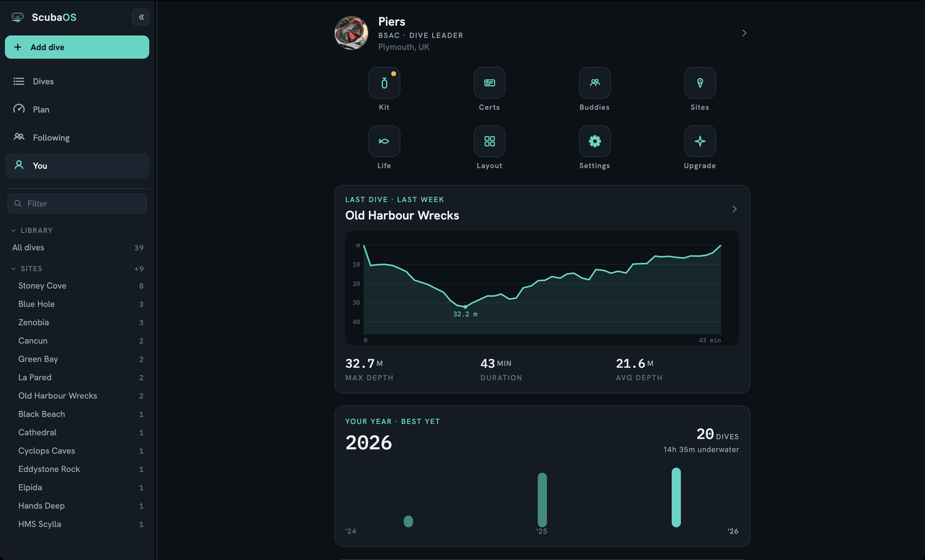The image size is (925, 560).
Task: Click the 20 DIVES count
Action: coord(717,434)
